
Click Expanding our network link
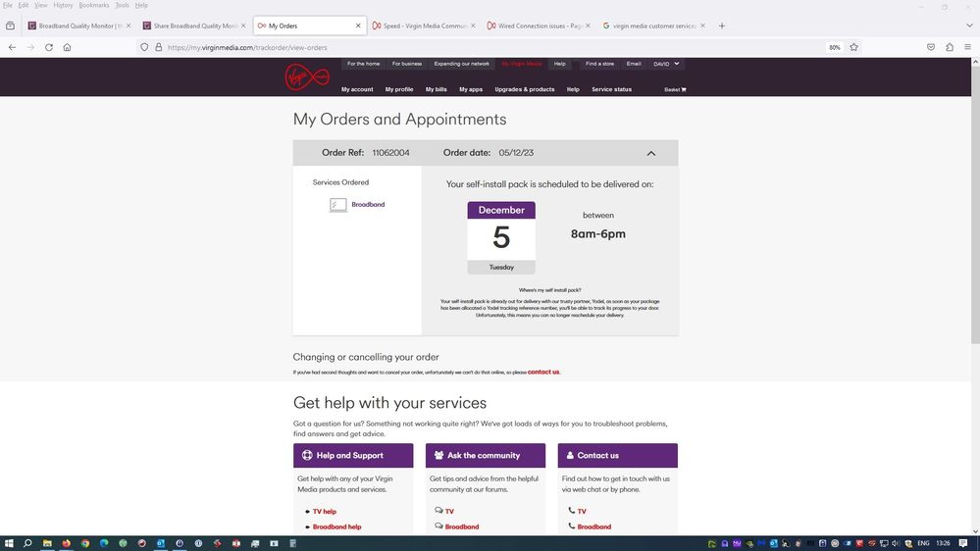click(x=461, y=64)
